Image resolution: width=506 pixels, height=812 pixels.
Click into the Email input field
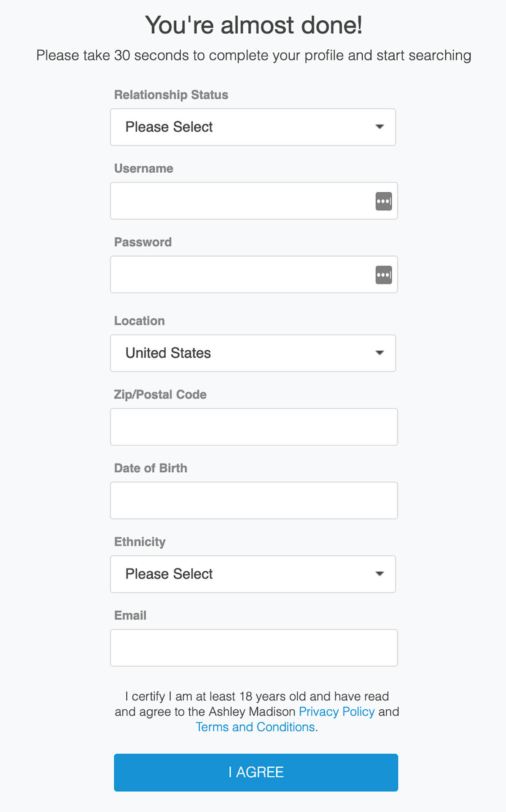[254, 648]
